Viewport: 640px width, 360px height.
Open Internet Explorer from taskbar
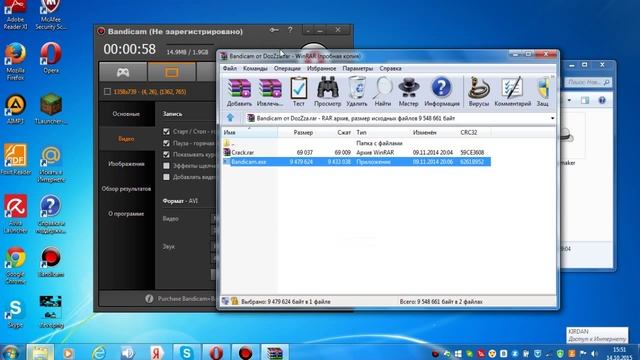(x=99, y=352)
